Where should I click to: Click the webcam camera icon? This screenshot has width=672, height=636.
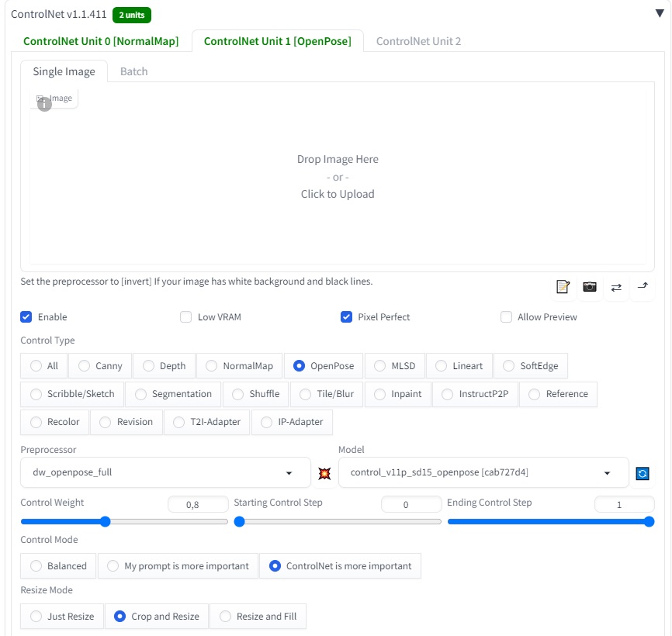[590, 286]
